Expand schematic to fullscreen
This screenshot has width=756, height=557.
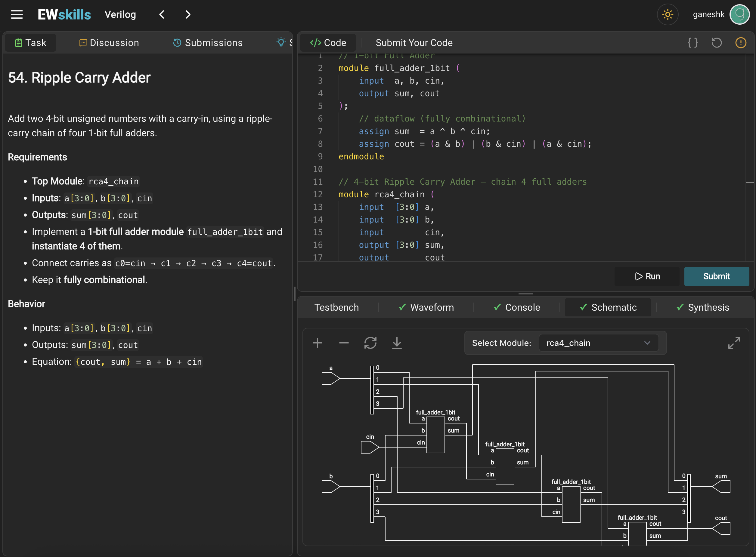coord(734,343)
